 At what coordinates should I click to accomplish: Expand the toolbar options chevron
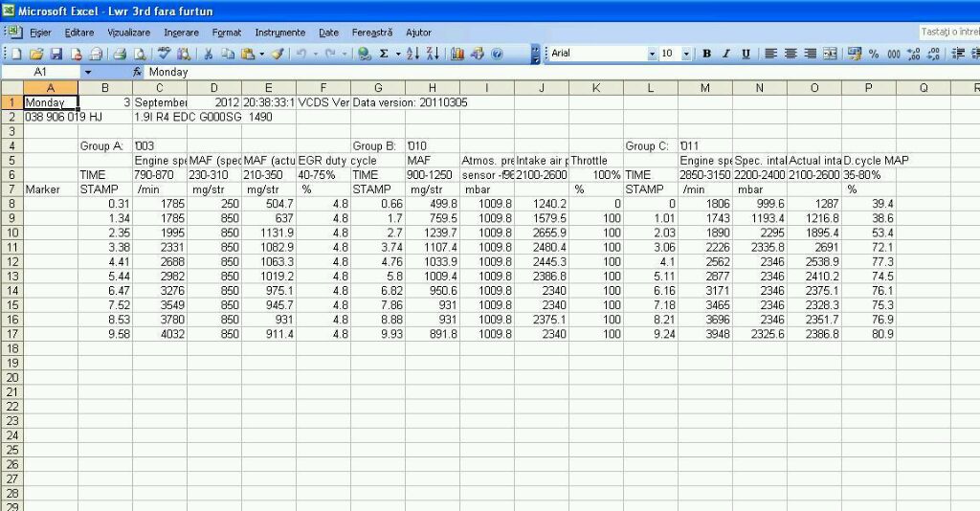[x=536, y=55]
